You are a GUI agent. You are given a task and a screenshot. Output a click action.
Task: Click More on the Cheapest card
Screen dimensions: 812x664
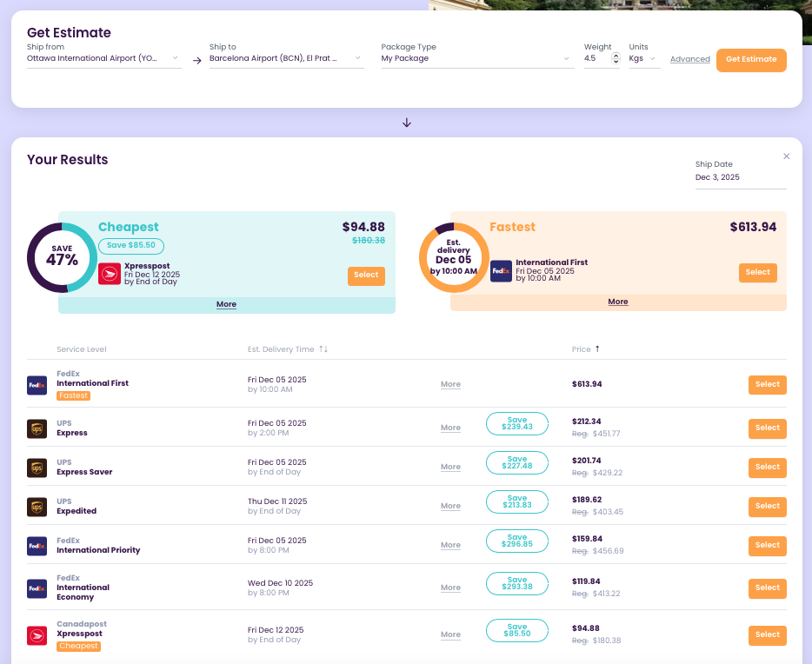(x=226, y=304)
